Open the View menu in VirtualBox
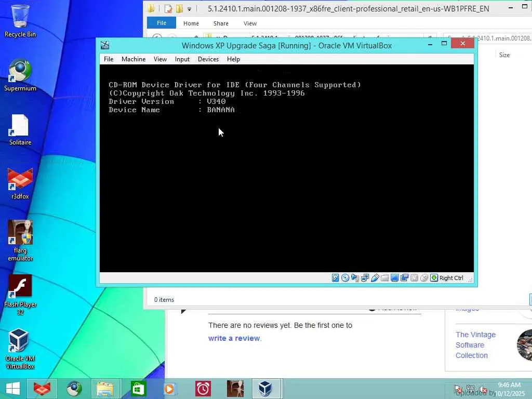The width and height of the screenshot is (532, 399). tap(160, 59)
